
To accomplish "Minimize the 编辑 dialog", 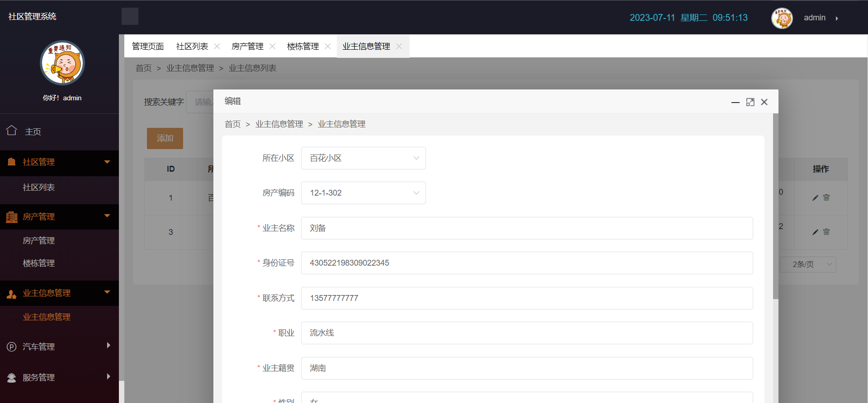I will click(736, 103).
